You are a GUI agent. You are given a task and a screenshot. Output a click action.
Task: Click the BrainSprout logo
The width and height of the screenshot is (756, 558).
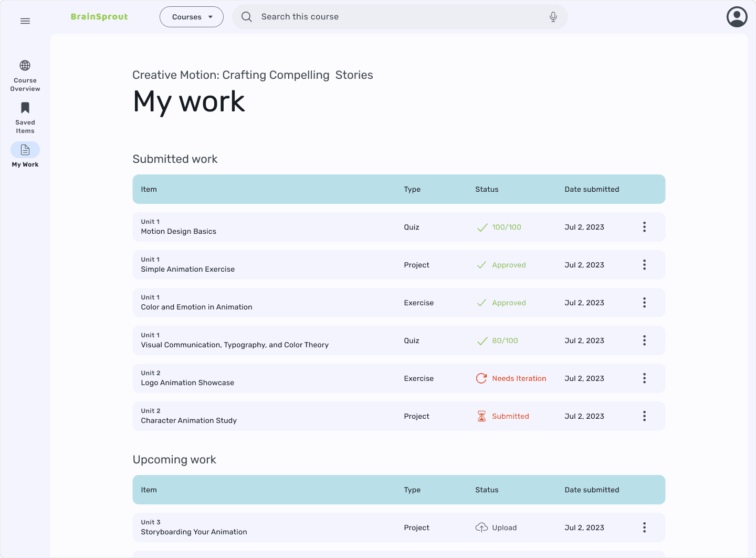coord(99,17)
